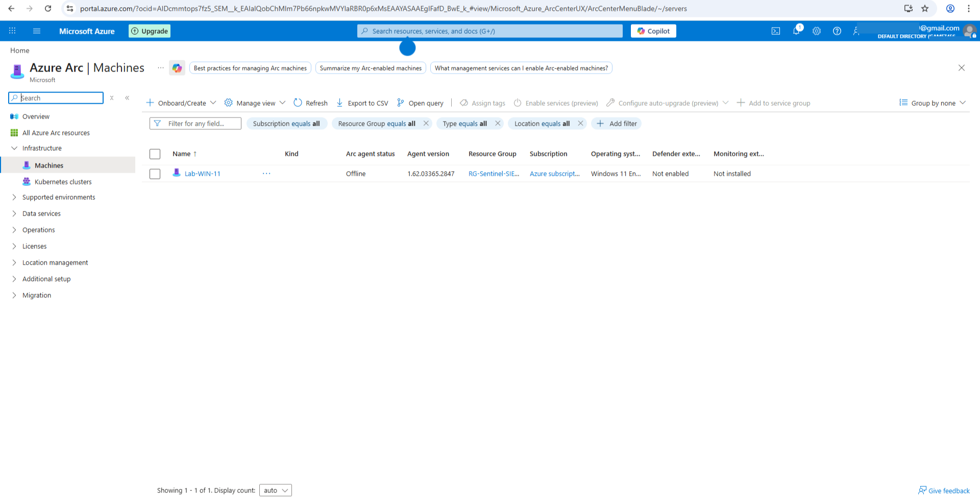Open the feedback person icon in header

856,31
